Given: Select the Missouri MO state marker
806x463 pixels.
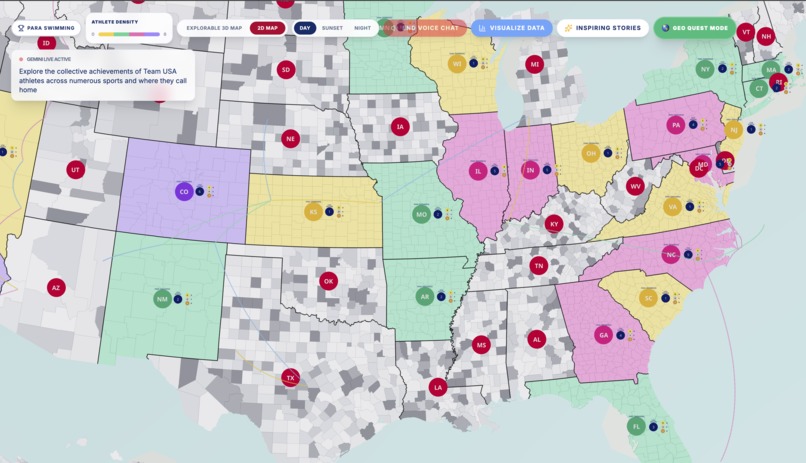Looking at the screenshot, I should 422,214.
